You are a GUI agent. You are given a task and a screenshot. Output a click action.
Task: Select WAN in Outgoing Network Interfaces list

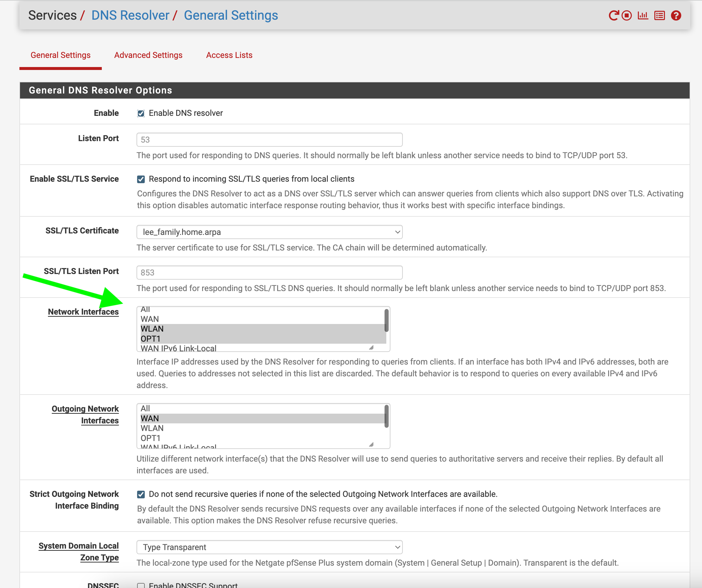pyautogui.click(x=262, y=419)
